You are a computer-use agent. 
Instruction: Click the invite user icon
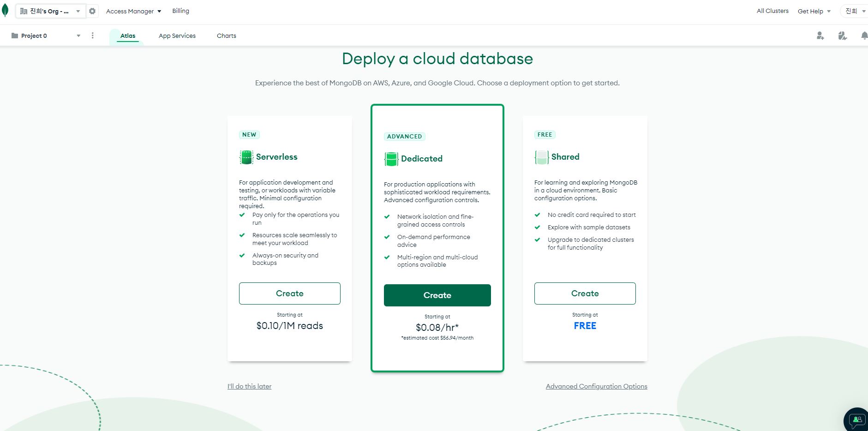click(820, 36)
